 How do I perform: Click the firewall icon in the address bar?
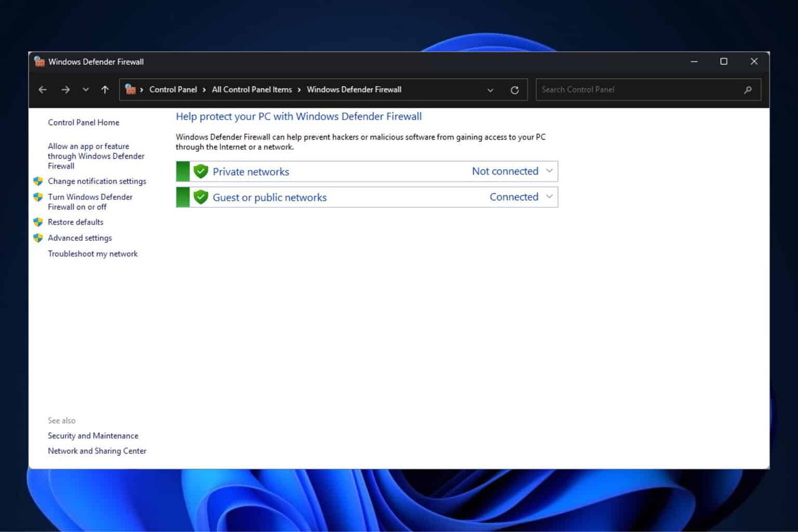point(130,89)
